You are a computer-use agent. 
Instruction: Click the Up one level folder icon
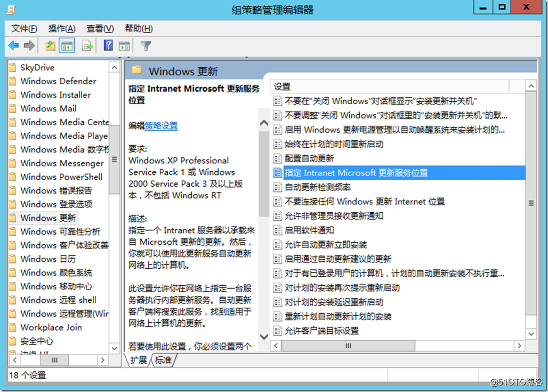[x=50, y=45]
